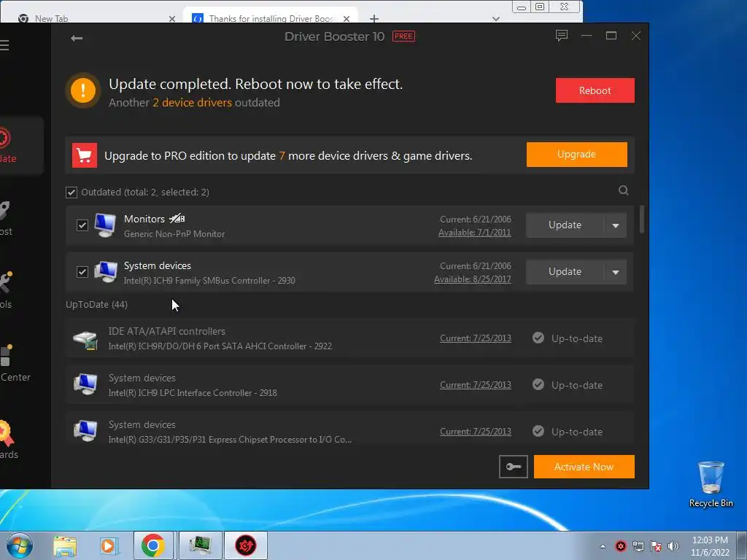The height and width of the screenshot is (560, 747).
Task: Click the IDE ATA/ATAPI controllers drive icon
Action: click(85, 340)
